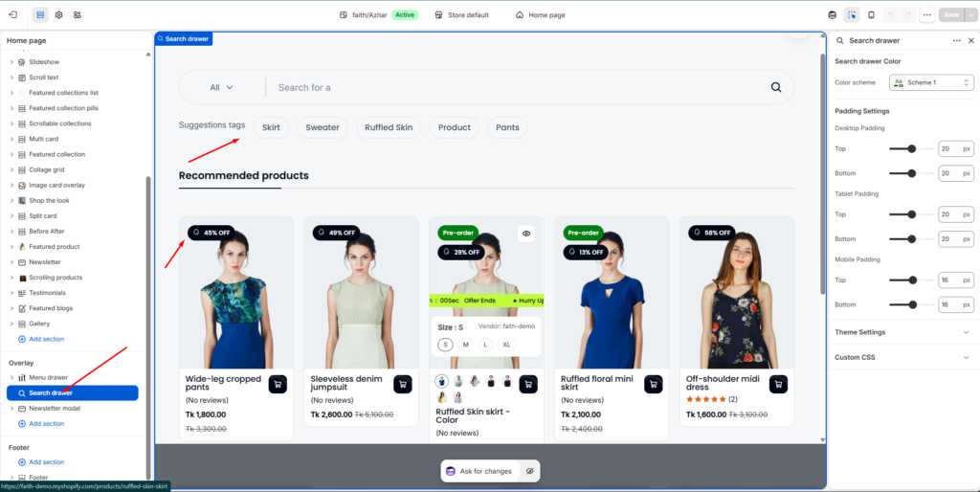
Task: Add Wide-leg cropped pants to cart
Action: pyautogui.click(x=278, y=385)
